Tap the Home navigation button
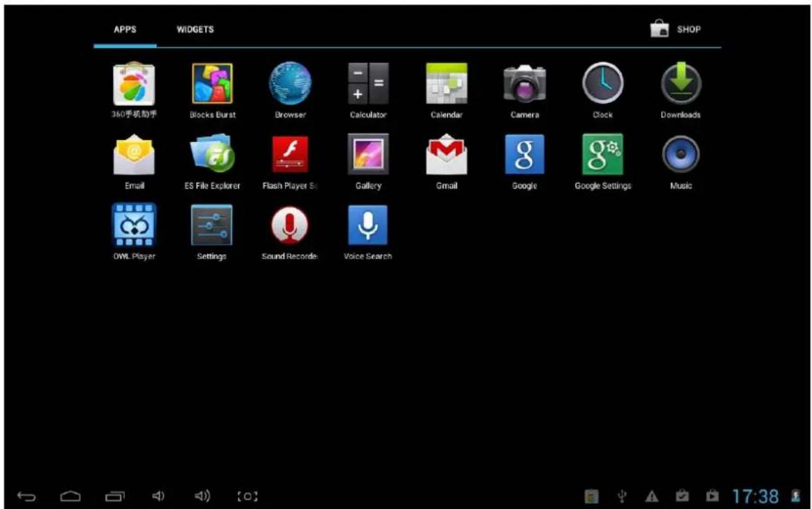 (70, 496)
